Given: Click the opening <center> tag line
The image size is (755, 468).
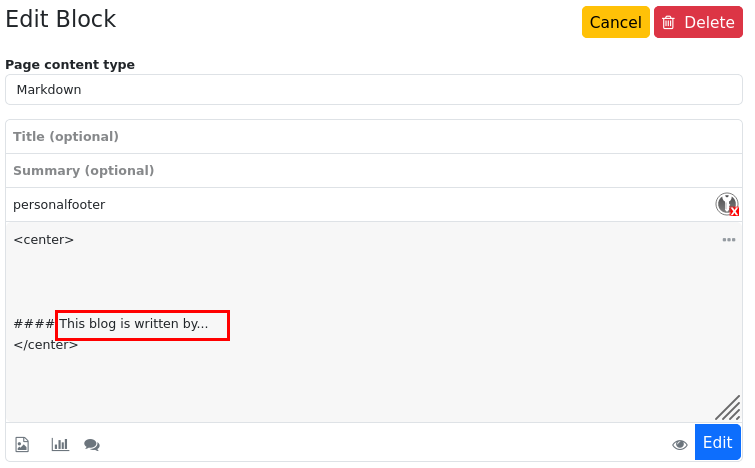Looking at the screenshot, I should click(44, 240).
